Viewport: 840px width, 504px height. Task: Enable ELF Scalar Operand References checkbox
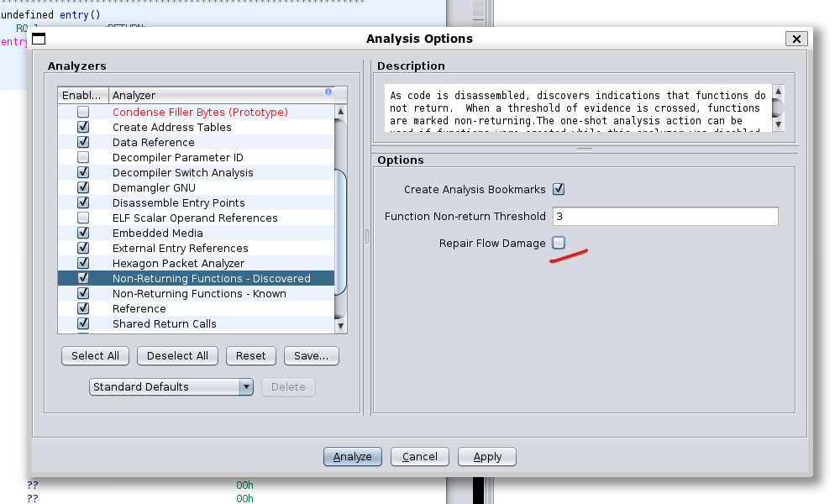(x=83, y=218)
